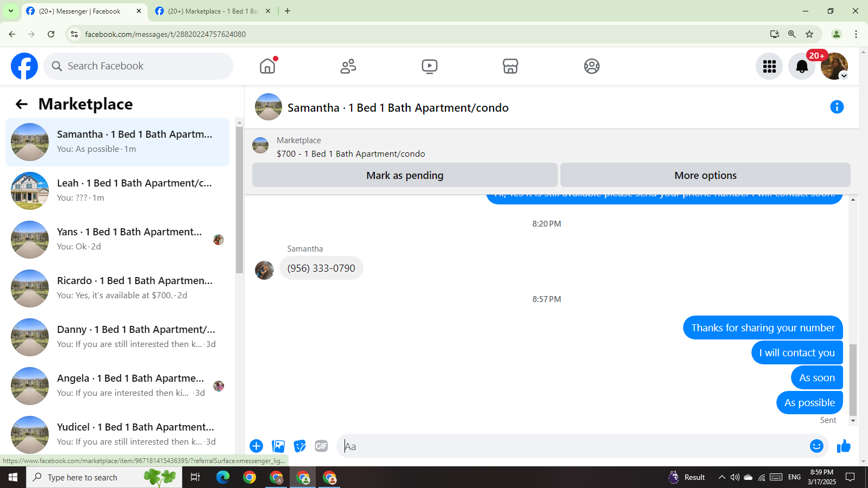
Task: Choose a sticker using the sticker icon
Action: [x=299, y=446]
